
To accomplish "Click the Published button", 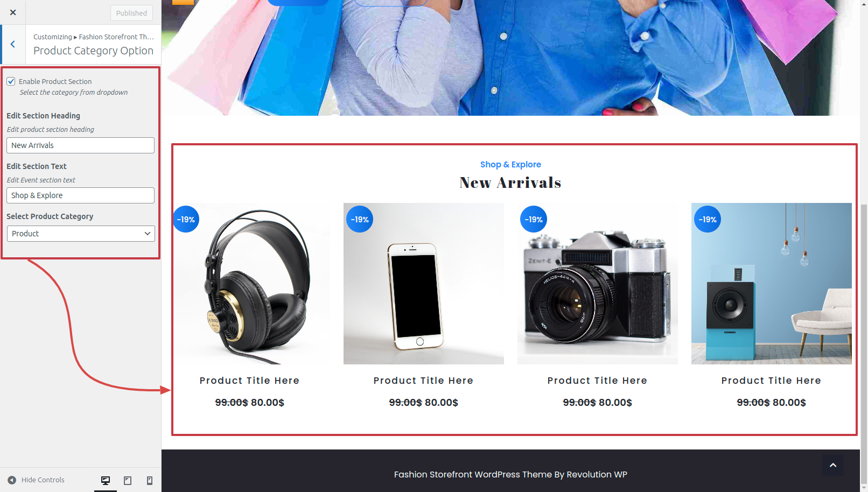I will tap(131, 13).
